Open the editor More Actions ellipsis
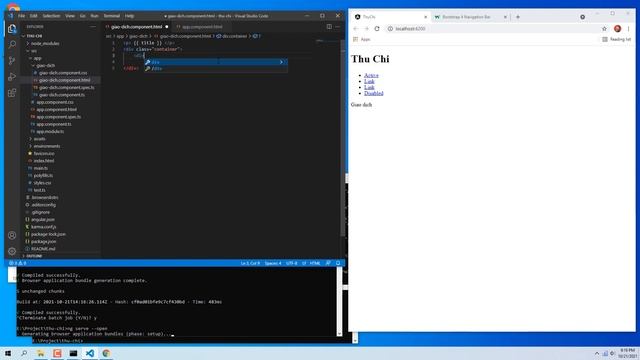 click(338, 27)
